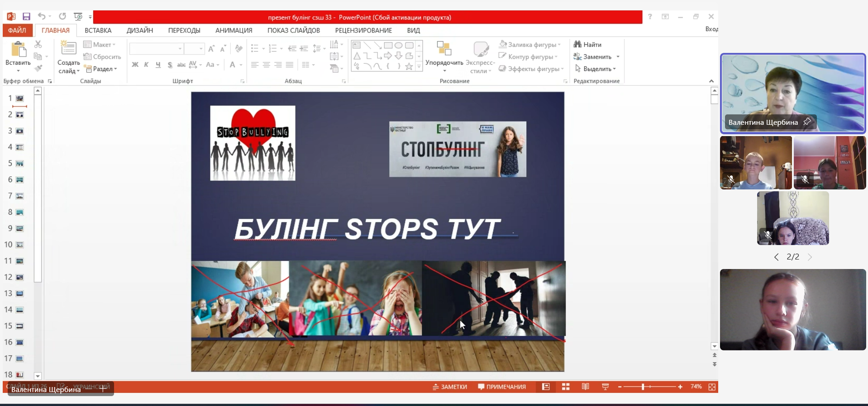
Task: Click the Сбросить reset button
Action: [103, 57]
